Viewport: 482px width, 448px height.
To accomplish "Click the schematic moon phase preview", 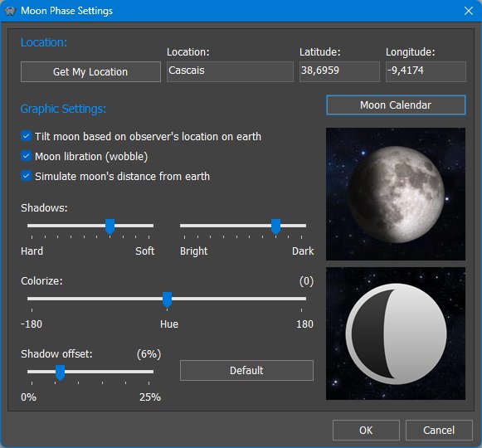I will pyautogui.click(x=396, y=334).
